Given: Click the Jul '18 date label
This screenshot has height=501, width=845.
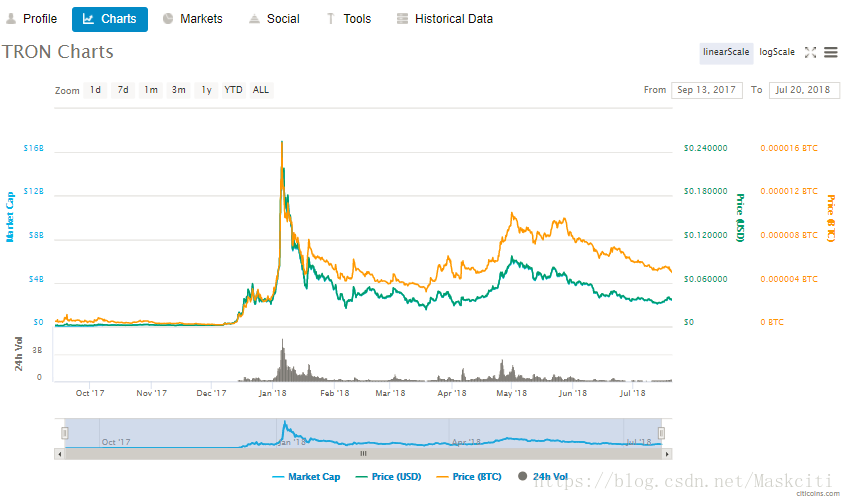Looking at the screenshot, I should coord(633,393).
